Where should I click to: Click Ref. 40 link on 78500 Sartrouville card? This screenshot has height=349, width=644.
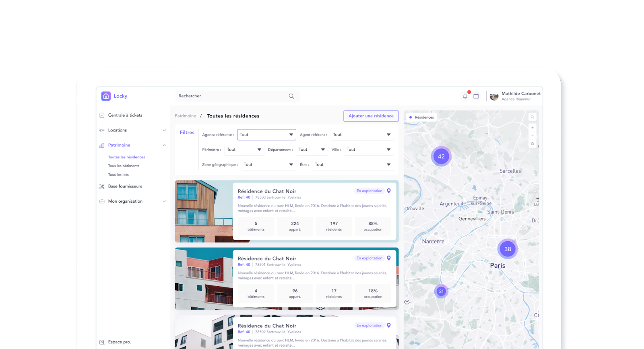pos(244,197)
